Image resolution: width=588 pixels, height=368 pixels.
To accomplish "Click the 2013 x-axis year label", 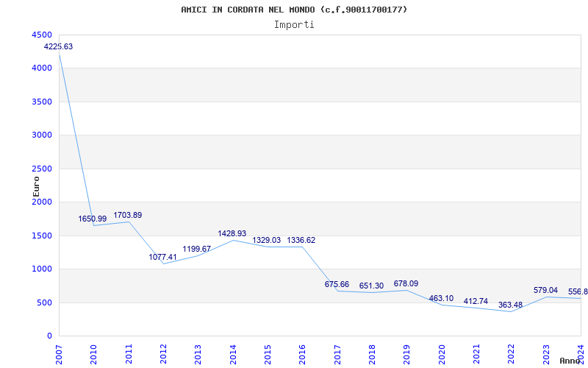I will 198,355.
